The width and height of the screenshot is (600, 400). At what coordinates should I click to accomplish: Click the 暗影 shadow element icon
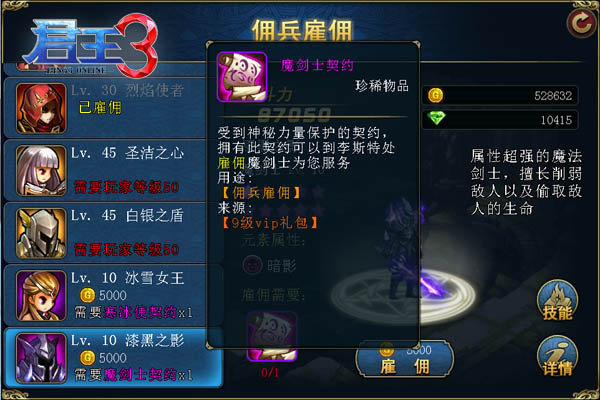253,265
